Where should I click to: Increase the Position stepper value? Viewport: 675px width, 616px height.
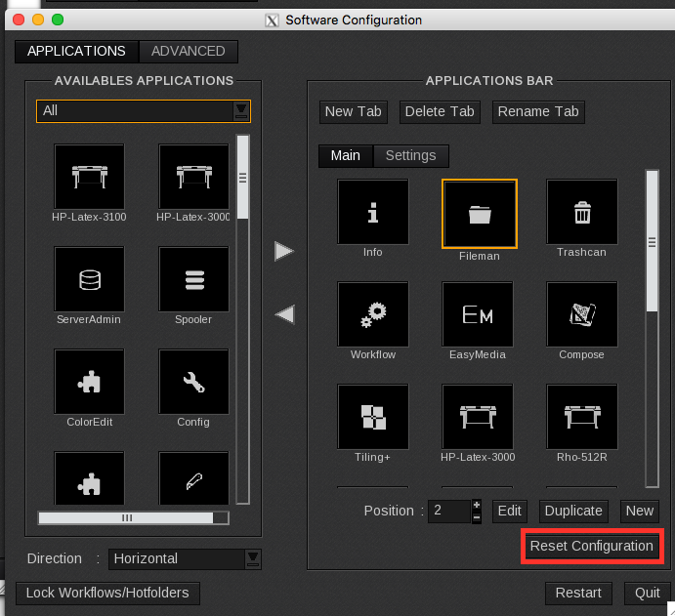click(x=476, y=506)
